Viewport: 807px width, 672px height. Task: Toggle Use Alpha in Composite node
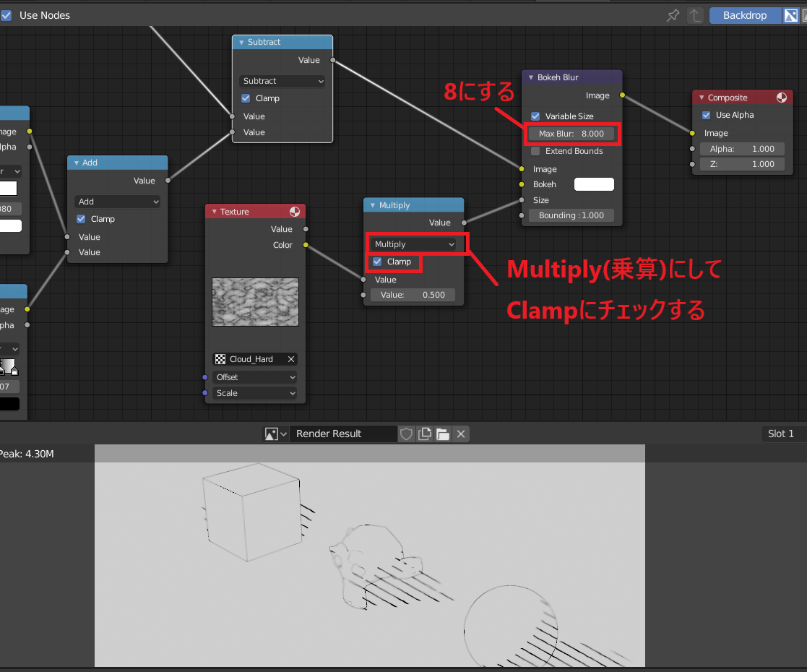(x=706, y=115)
